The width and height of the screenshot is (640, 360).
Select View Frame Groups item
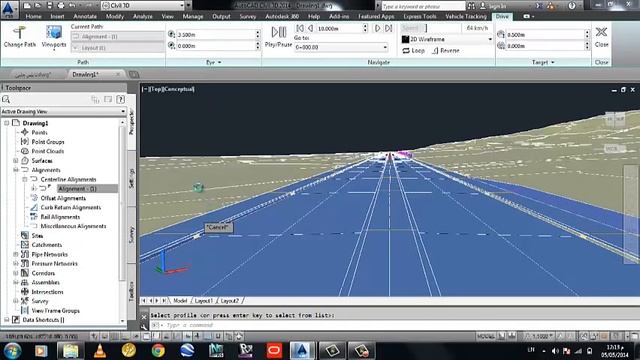click(x=56, y=311)
